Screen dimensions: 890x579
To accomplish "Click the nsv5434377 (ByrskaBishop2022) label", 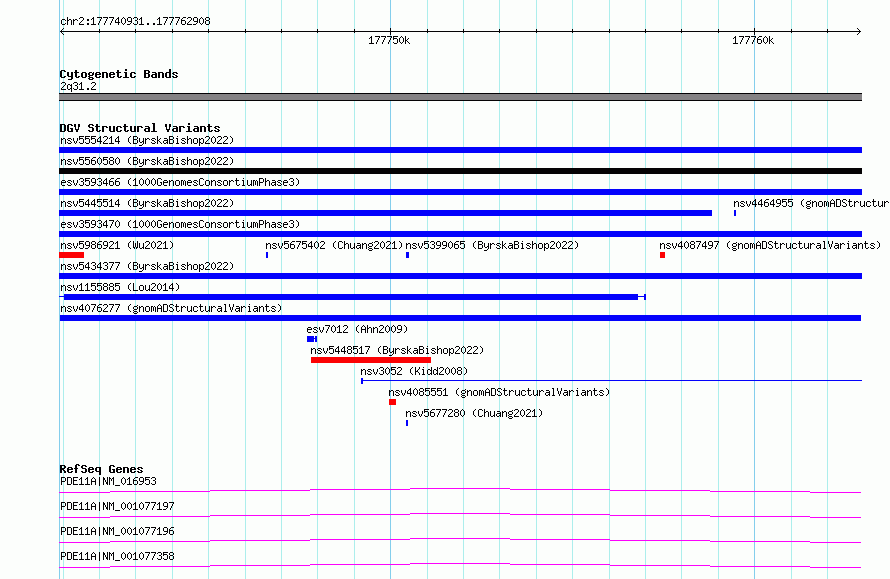I will (147, 266).
